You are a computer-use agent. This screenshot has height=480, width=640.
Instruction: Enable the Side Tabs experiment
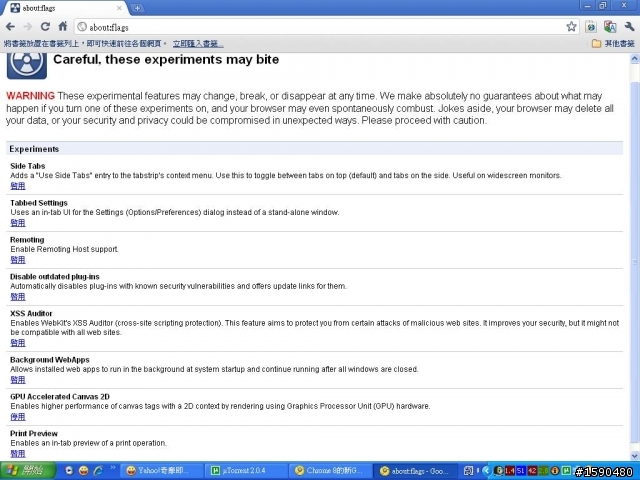tap(18, 186)
